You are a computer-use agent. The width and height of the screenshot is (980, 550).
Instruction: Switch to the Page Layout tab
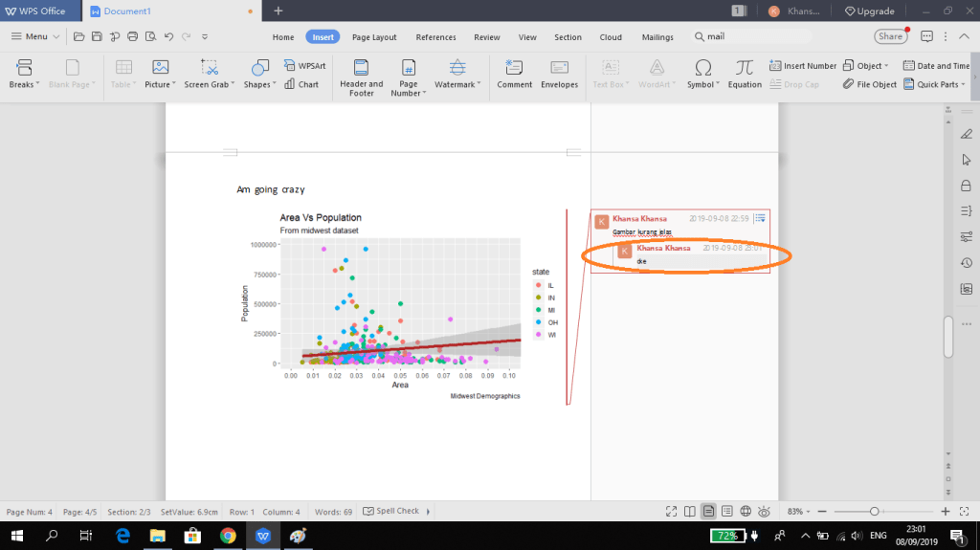[373, 37]
